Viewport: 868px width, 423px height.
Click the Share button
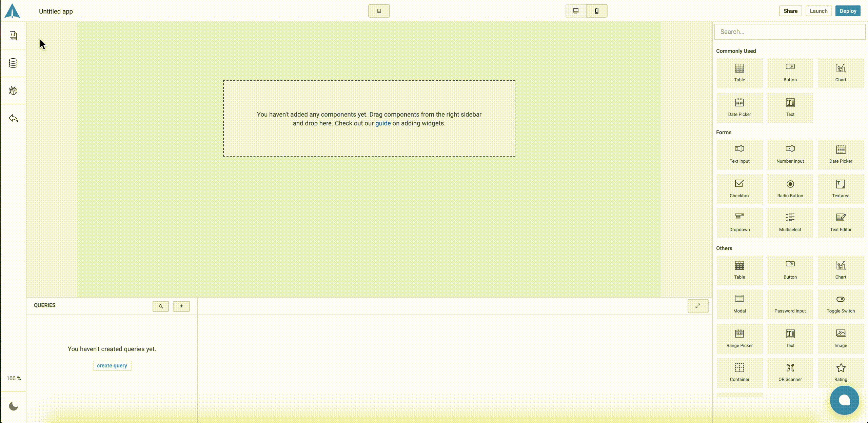pos(790,11)
